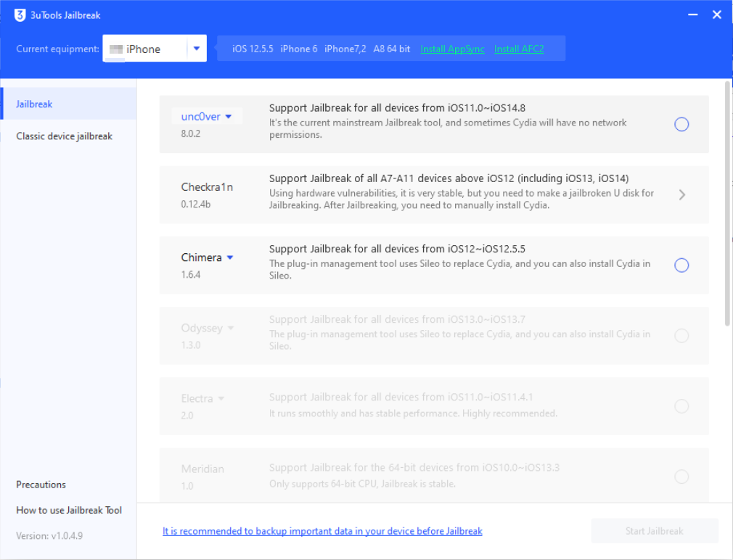Minimize the 3uTools Jailbreak window
733x560 pixels.
click(693, 15)
